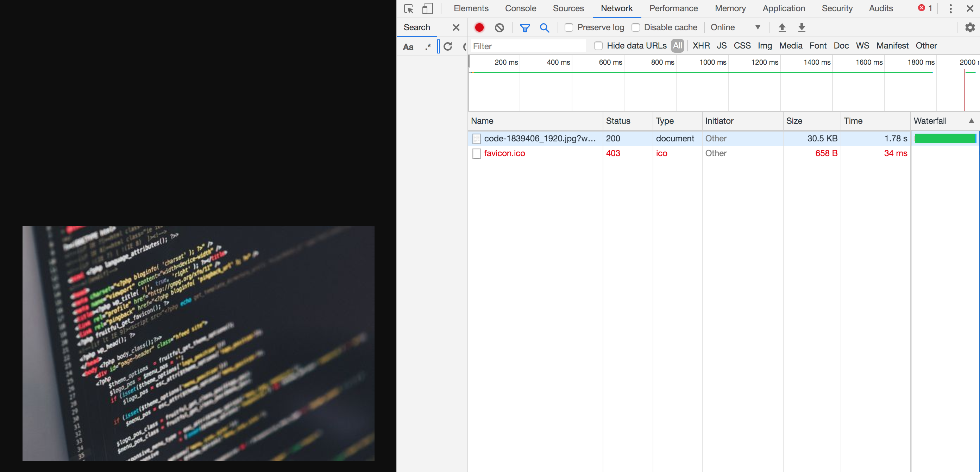Select the favicon.ico request row
The height and width of the screenshot is (472, 980).
coord(504,153)
